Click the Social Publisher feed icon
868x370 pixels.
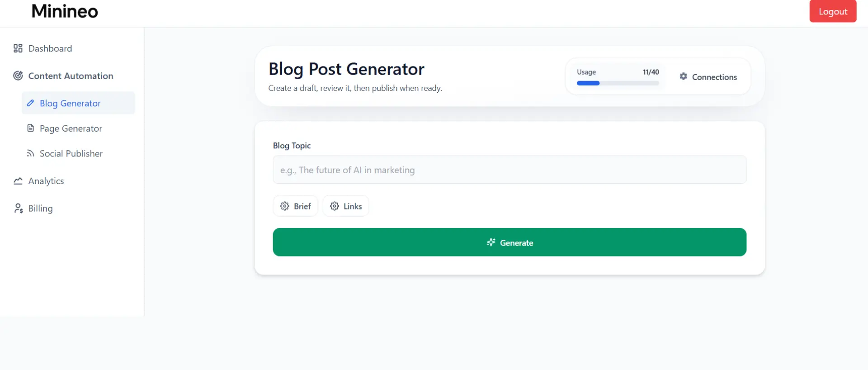pyautogui.click(x=30, y=154)
